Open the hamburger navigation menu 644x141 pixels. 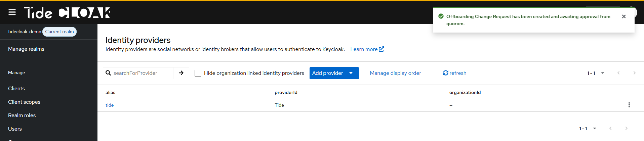pyautogui.click(x=12, y=12)
